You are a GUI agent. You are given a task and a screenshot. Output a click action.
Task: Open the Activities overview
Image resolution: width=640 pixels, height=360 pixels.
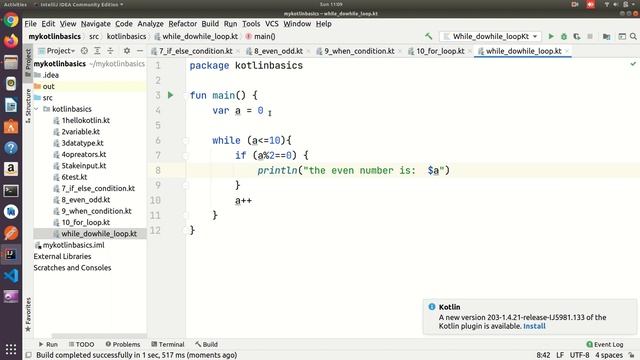coord(15,4)
